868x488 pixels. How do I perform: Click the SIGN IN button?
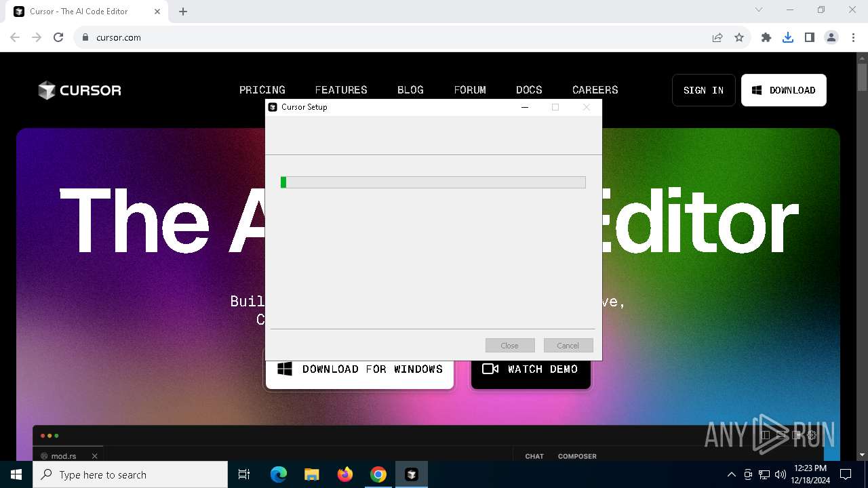(703, 90)
